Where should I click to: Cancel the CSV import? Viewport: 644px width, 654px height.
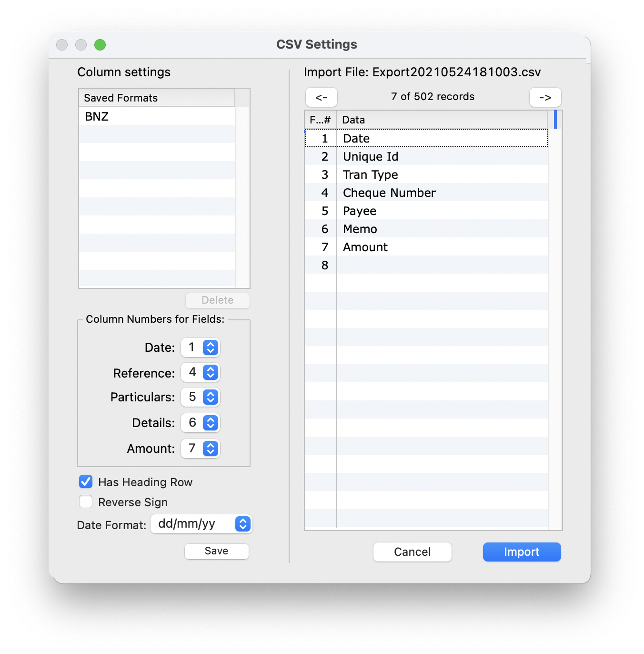(x=412, y=552)
